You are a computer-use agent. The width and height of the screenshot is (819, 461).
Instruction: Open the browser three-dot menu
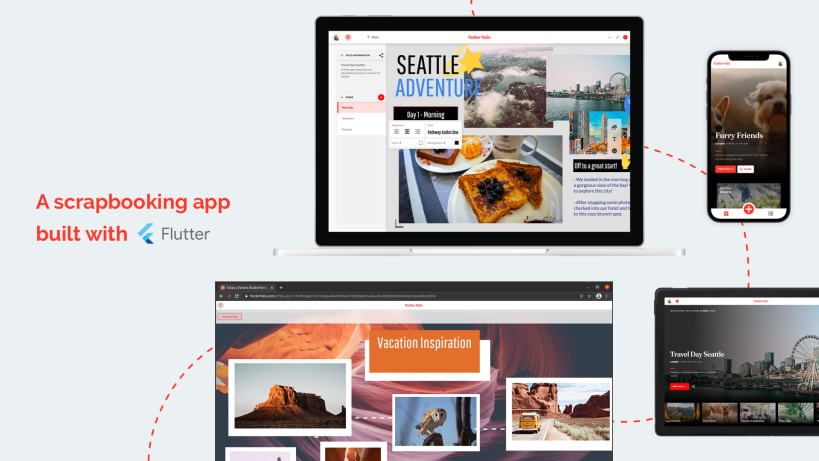pos(606,296)
